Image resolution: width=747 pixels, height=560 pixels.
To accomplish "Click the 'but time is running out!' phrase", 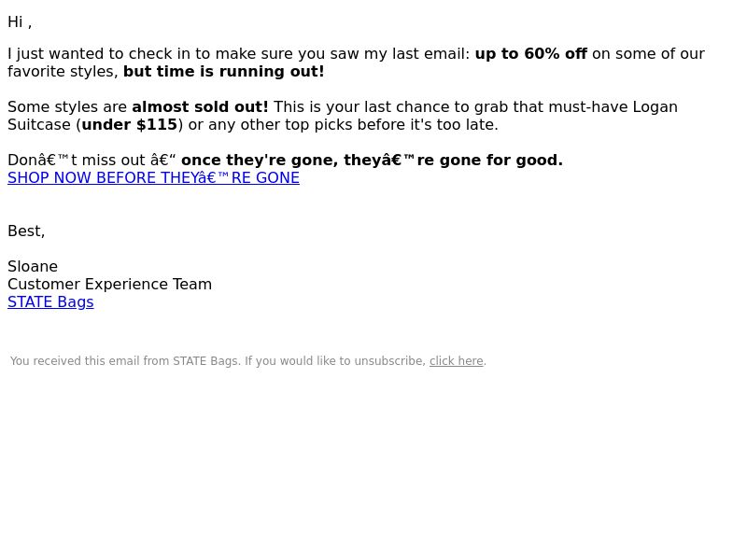I will 223,72.
